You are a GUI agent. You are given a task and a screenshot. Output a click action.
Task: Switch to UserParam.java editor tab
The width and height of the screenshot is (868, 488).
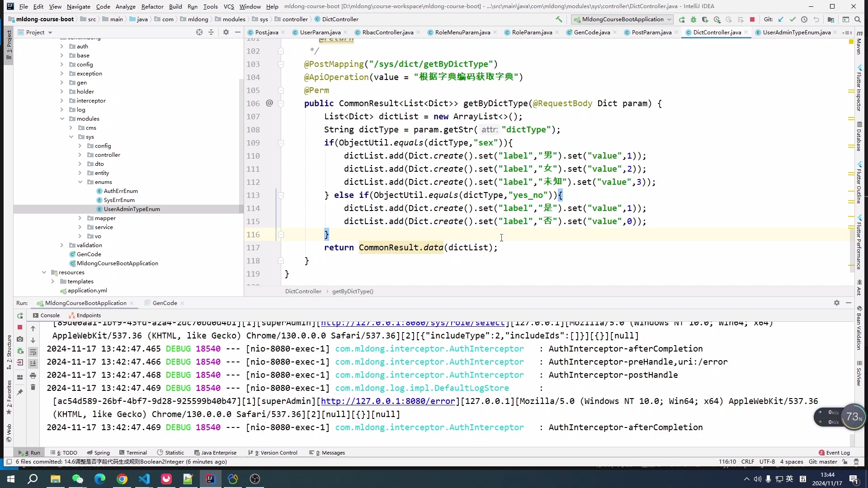pos(320,32)
